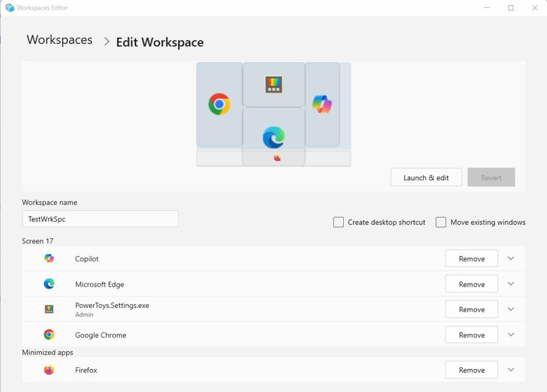
Task: Click the Workspace name text field
Action: pos(100,219)
